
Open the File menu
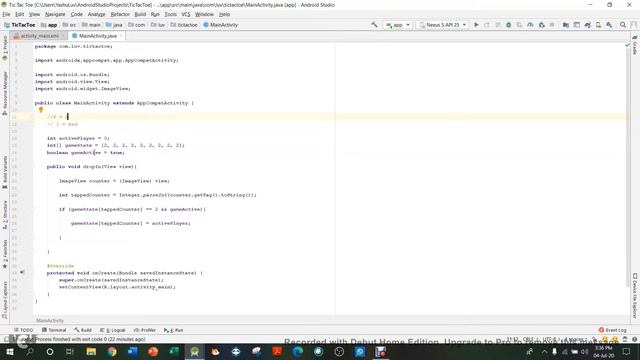click(x=7, y=14)
